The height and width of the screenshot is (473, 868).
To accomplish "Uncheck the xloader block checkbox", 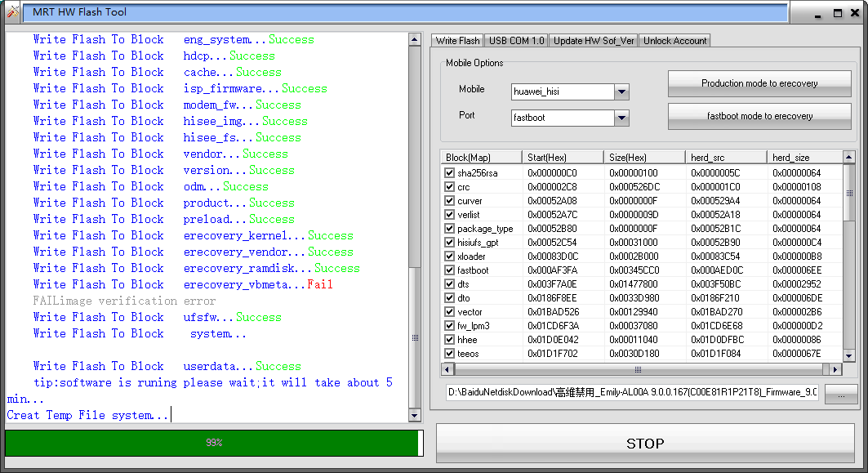I will tap(449, 256).
